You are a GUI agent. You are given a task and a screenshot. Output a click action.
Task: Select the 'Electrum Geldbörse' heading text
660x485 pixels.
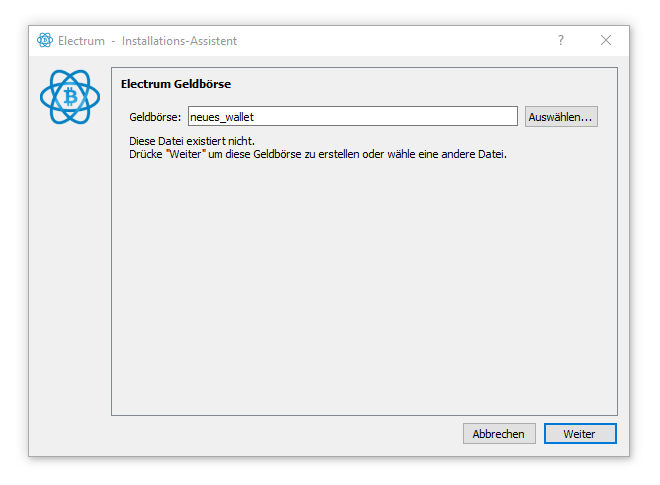[x=176, y=84]
